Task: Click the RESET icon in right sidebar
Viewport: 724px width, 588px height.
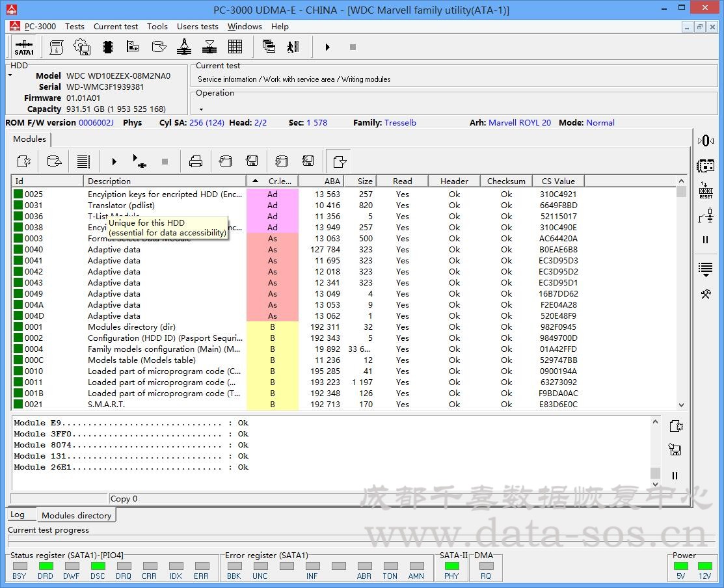Action: 706,190
